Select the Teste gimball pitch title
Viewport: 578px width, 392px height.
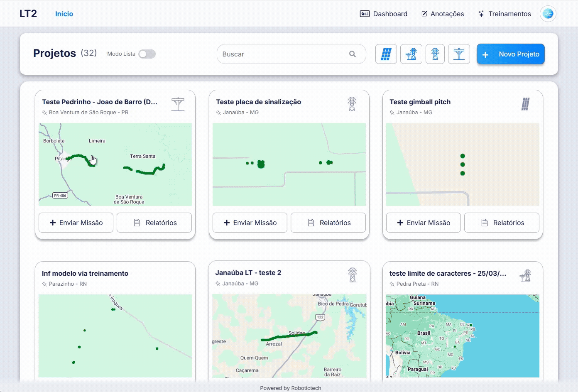(420, 102)
